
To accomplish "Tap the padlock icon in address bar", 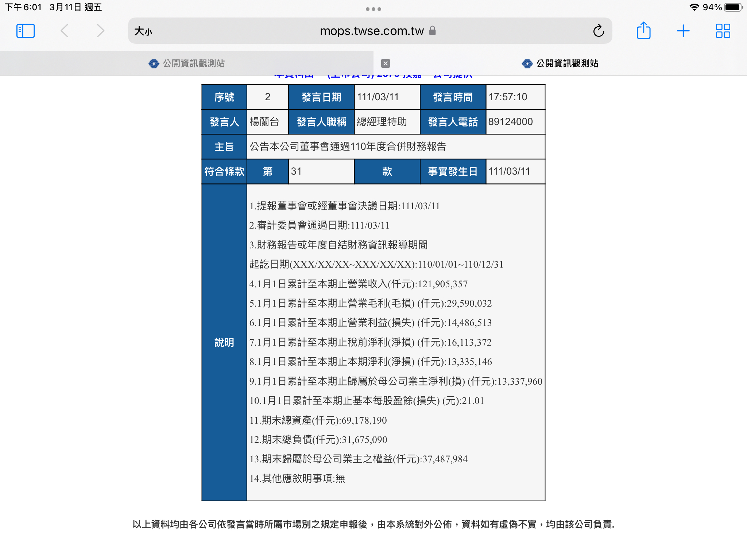I will click(433, 31).
